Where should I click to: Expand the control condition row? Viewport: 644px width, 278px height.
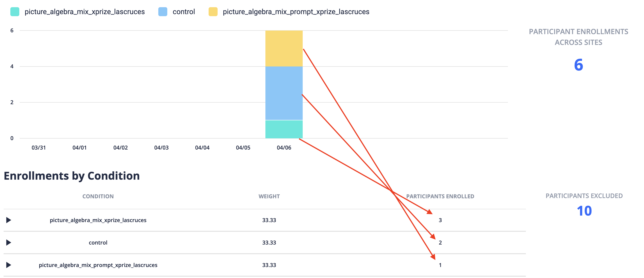point(9,242)
